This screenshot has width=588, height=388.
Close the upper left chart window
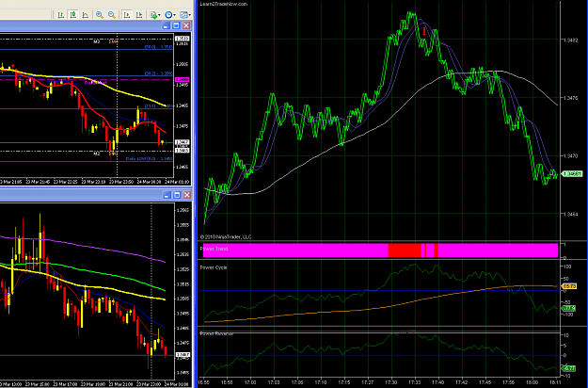pyautogui.click(x=186, y=25)
